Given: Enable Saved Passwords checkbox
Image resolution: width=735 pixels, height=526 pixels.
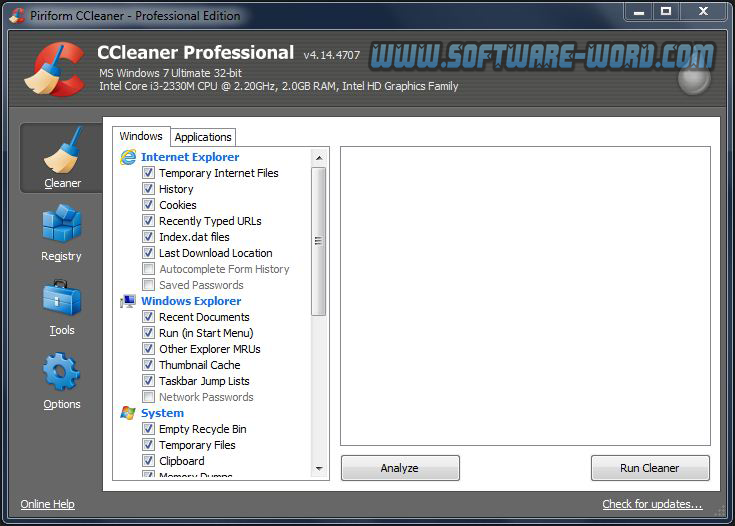Looking at the screenshot, I should coord(148,285).
